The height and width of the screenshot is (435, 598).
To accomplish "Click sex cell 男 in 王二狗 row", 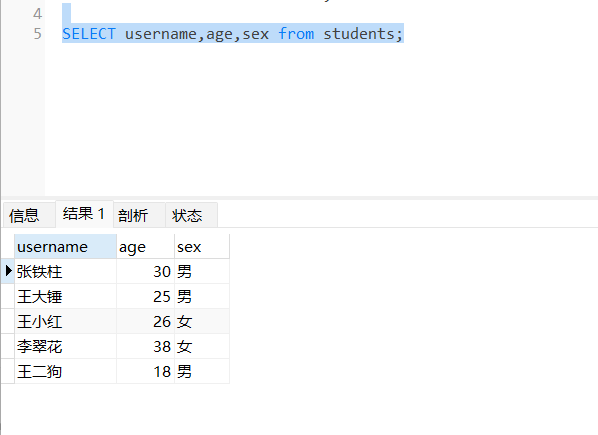I will point(202,371).
